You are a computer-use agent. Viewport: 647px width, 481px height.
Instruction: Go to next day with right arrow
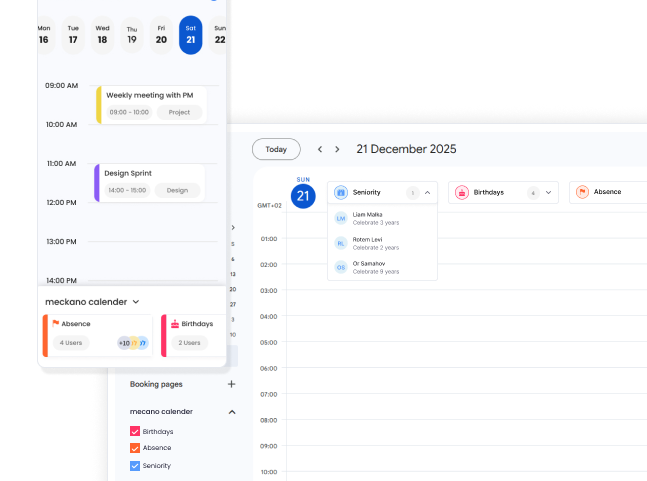click(338, 149)
